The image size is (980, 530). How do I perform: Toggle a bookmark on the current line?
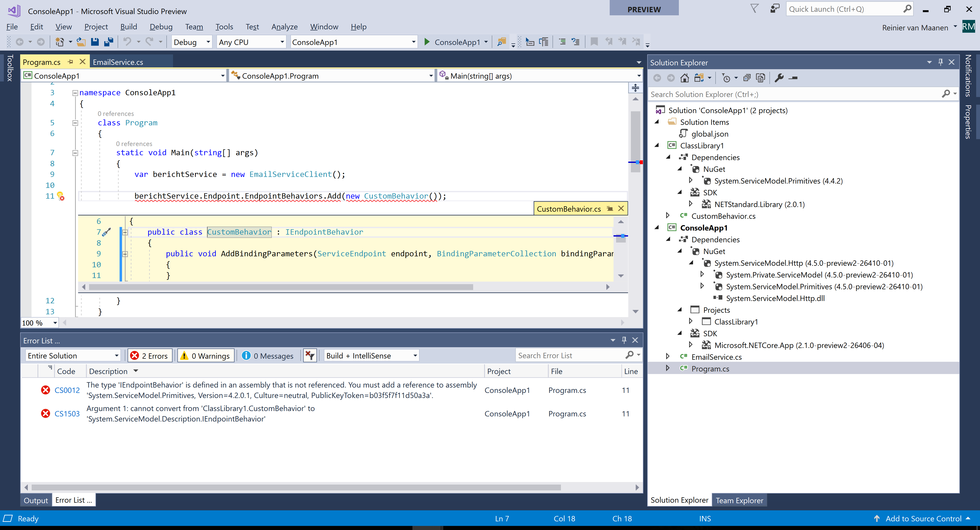[594, 42]
